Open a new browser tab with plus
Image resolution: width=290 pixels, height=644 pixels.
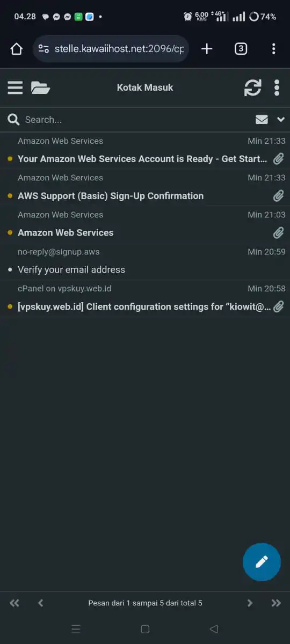(207, 49)
